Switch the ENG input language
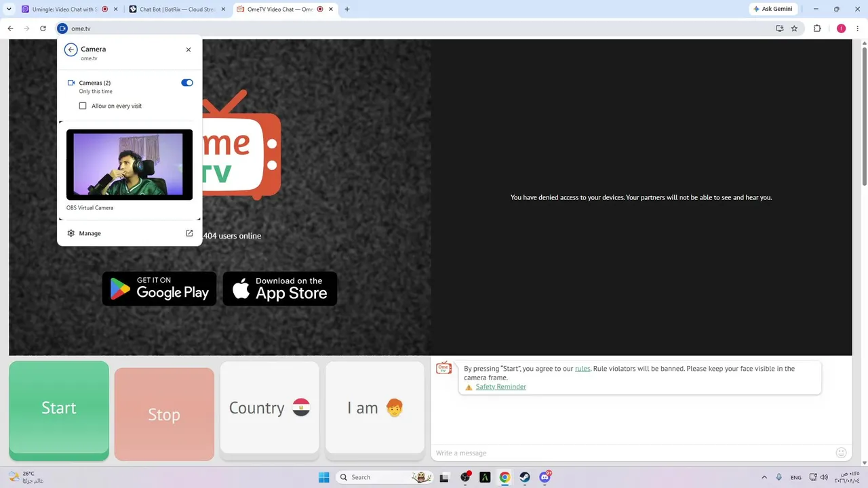868x488 pixels. tap(796, 477)
